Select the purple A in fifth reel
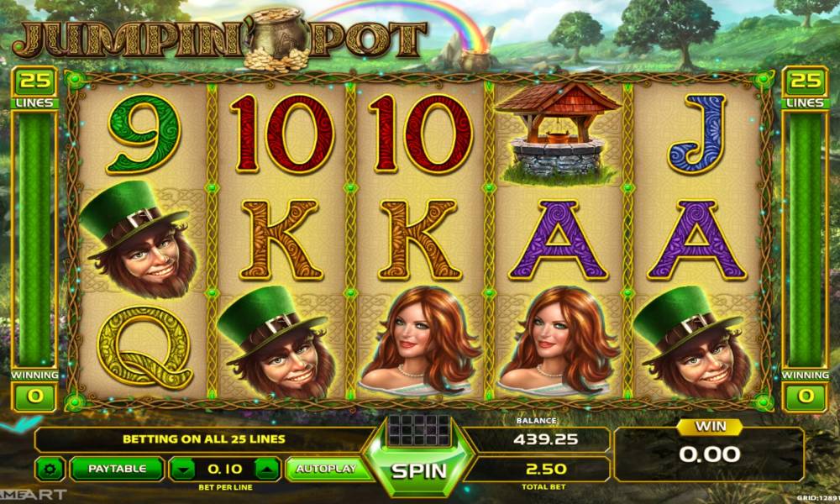The width and height of the screenshot is (840, 504). click(696, 240)
